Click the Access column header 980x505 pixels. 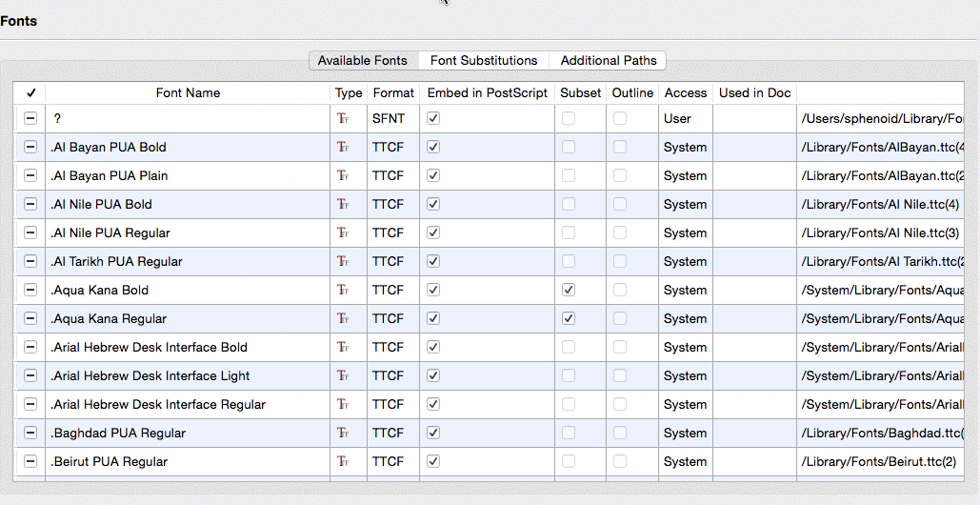(x=686, y=92)
